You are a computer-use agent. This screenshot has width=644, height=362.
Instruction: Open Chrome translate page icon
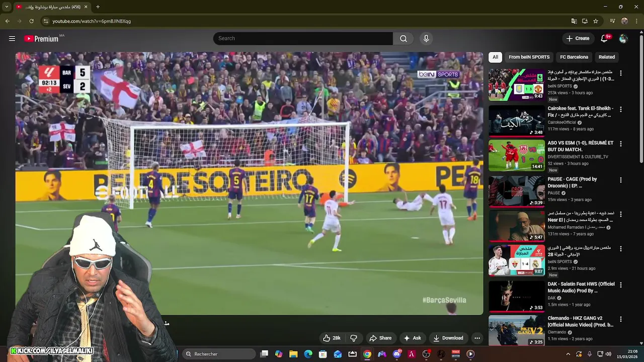[x=574, y=21]
